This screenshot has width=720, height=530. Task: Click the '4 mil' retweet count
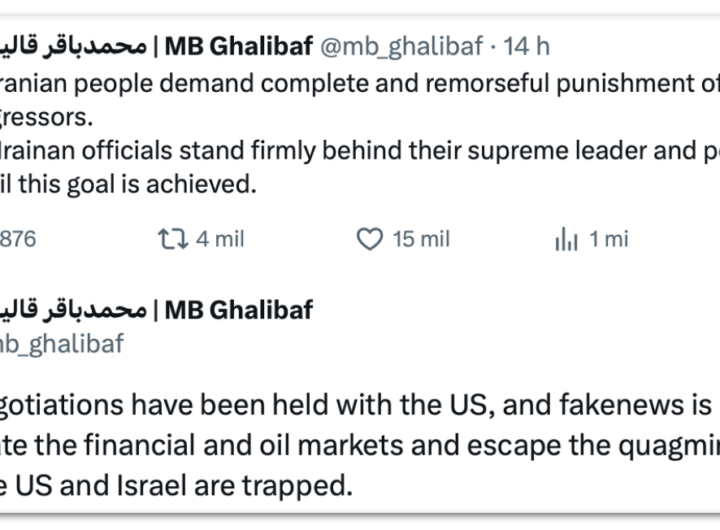221,239
